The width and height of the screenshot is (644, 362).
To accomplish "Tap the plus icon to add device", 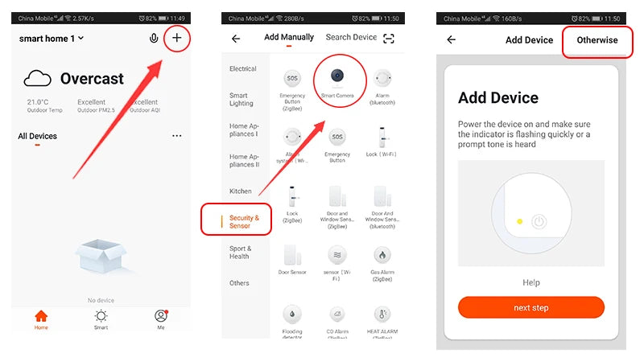I will 176,38.
